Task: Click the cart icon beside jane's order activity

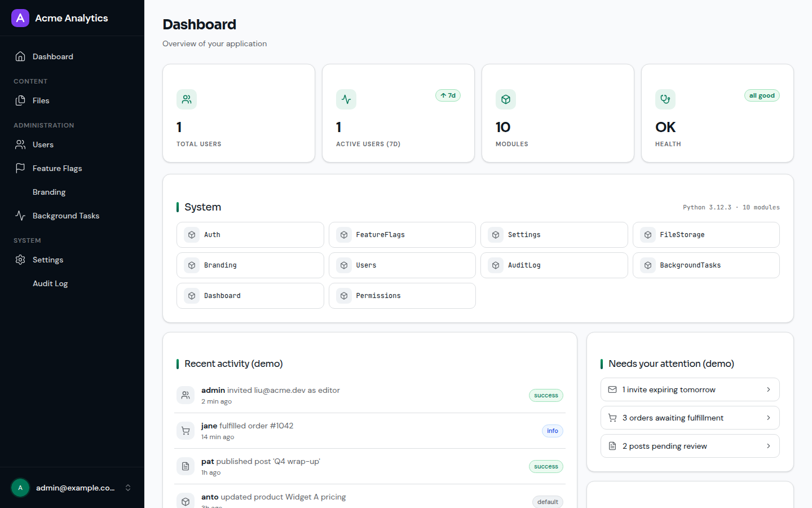Action: [186, 431]
